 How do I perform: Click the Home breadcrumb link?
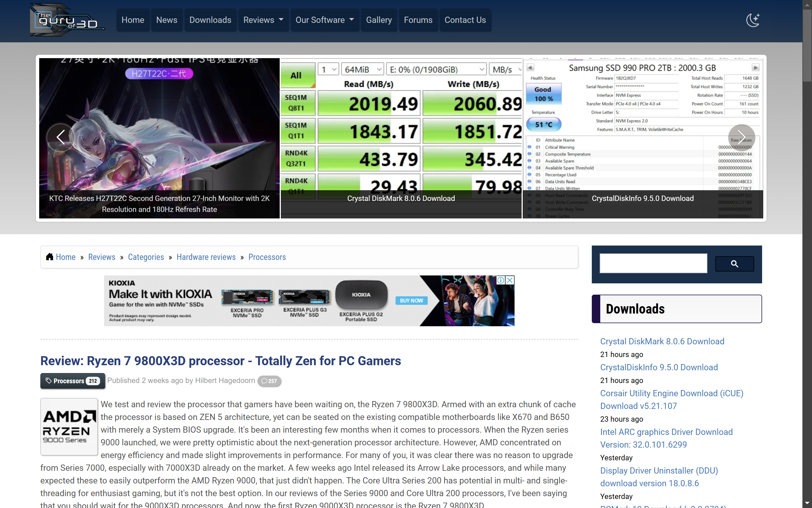tap(66, 257)
